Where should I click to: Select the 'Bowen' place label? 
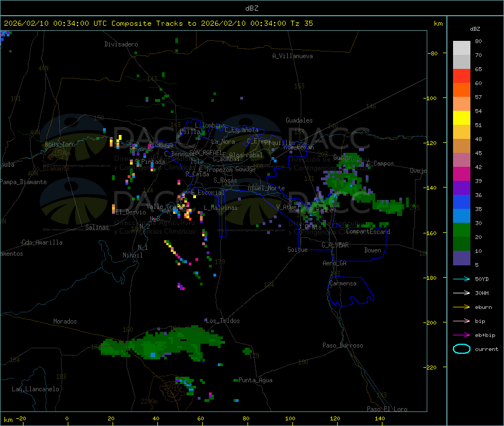[372, 250]
